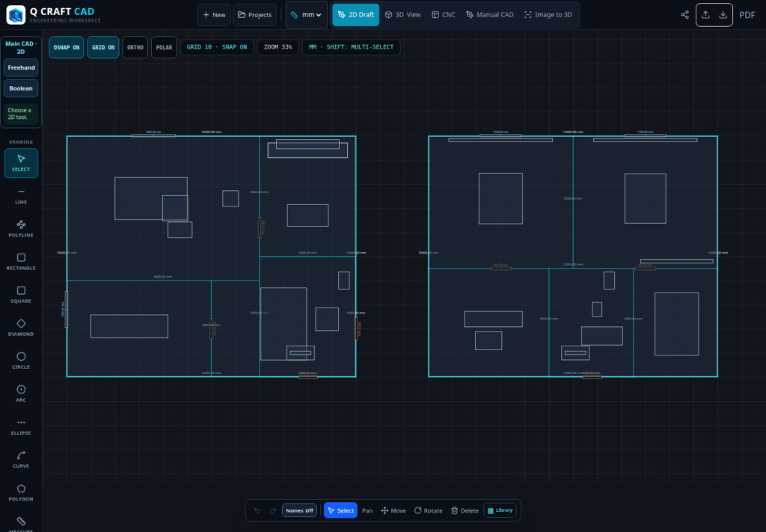This screenshot has height=532, width=766.
Task: Choose the Polygon tool
Action: [x=21, y=492]
